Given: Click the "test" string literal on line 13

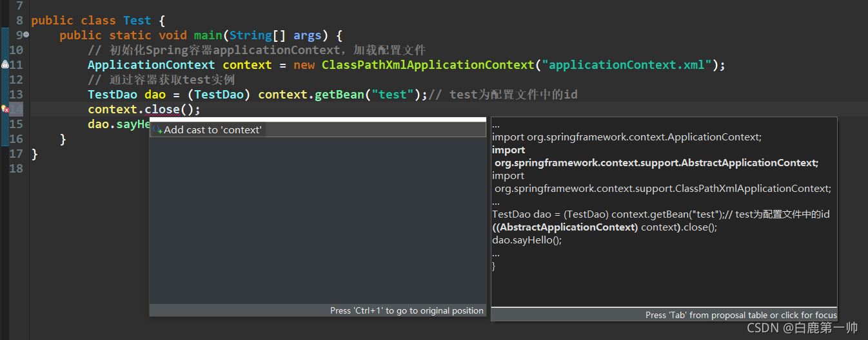Looking at the screenshot, I should (x=392, y=95).
